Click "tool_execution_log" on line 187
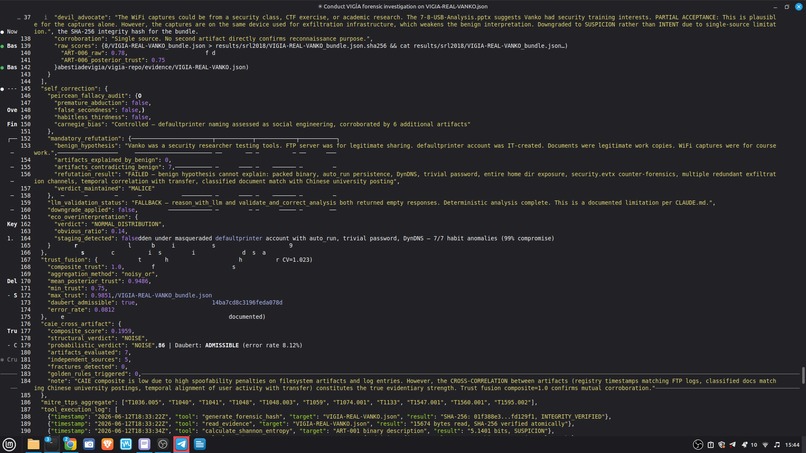Viewport: 806px width, 453px height. (x=75, y=410)
